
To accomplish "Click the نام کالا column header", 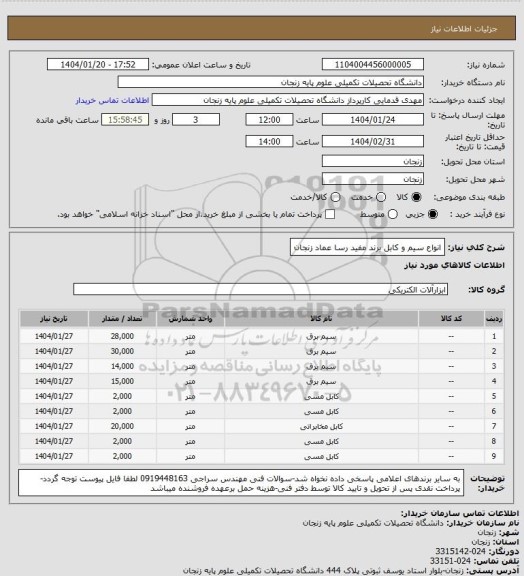I will 321,319.
